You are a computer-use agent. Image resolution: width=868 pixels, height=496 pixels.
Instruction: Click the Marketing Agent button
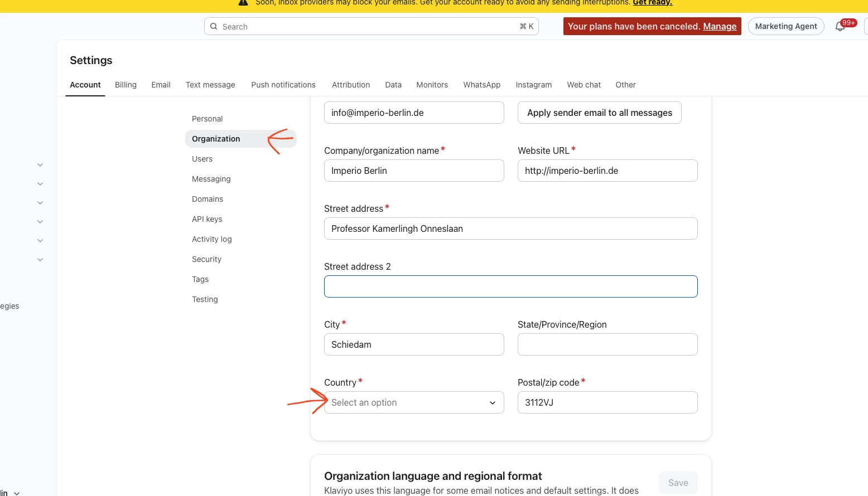[786, 26]
